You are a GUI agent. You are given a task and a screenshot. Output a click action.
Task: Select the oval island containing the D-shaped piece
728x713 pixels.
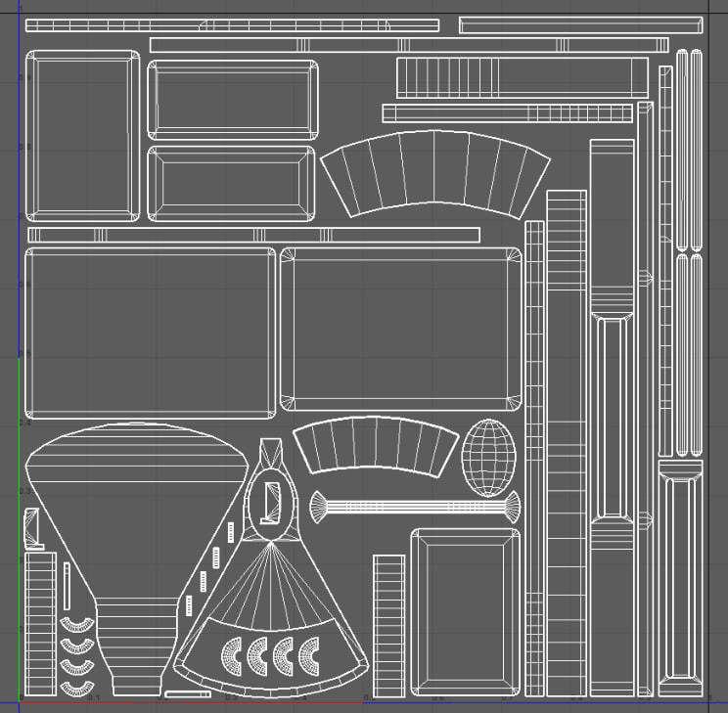pos(272,504)
